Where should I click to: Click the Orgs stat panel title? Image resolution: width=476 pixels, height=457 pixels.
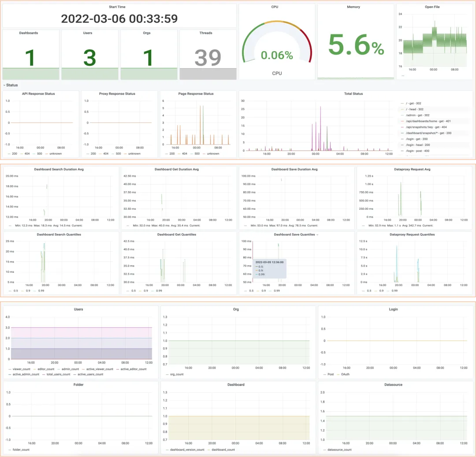point(147,33)
